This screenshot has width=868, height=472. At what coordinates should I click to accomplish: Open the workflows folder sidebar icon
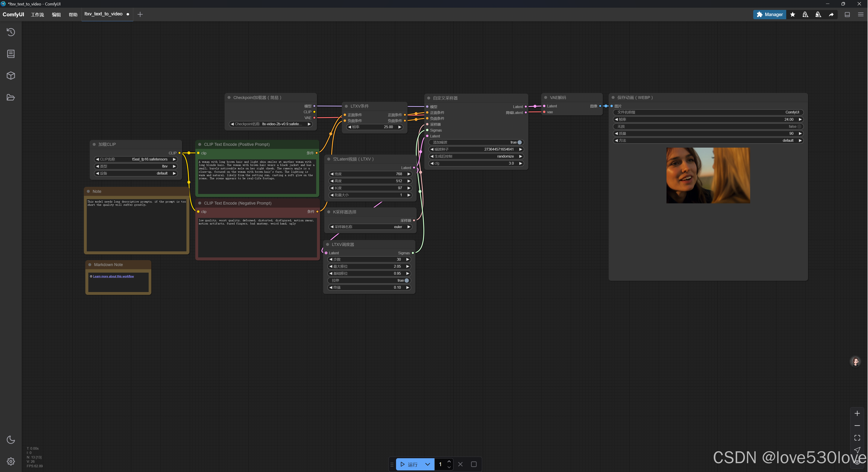pos(11,97)
